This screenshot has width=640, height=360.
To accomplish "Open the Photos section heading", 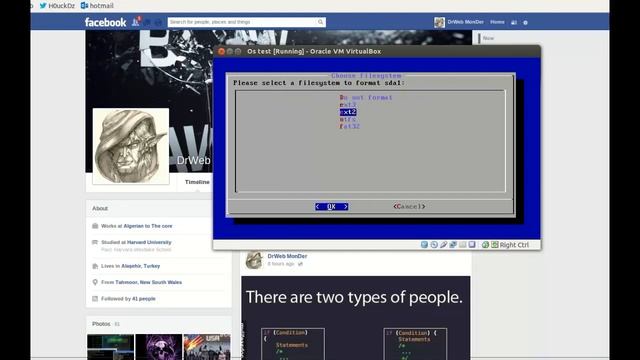I will click(101, 324).
